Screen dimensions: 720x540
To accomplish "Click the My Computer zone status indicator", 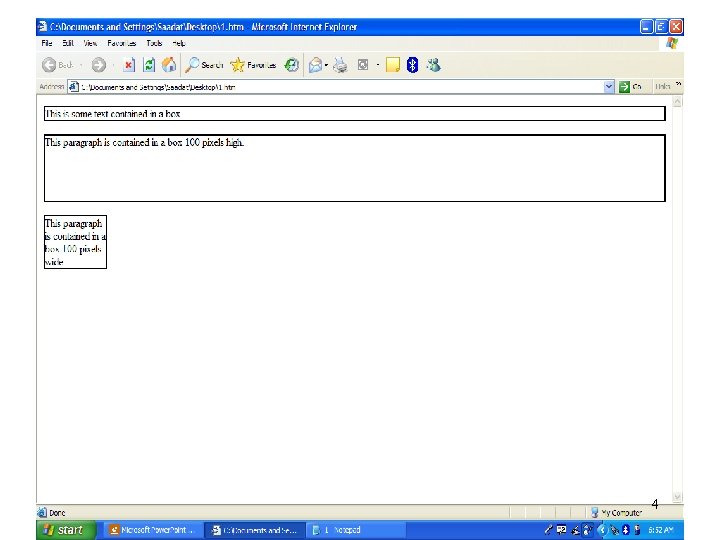I will tap(616, 512).
